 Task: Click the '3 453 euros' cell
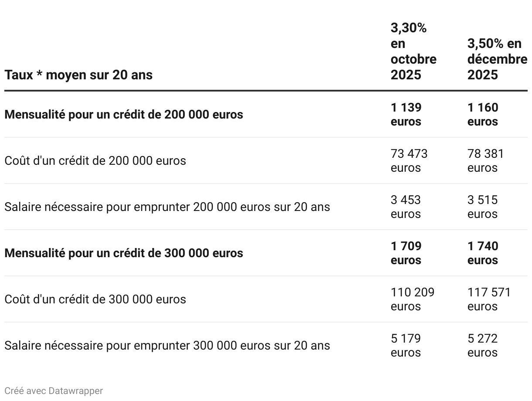coord(406,207)
